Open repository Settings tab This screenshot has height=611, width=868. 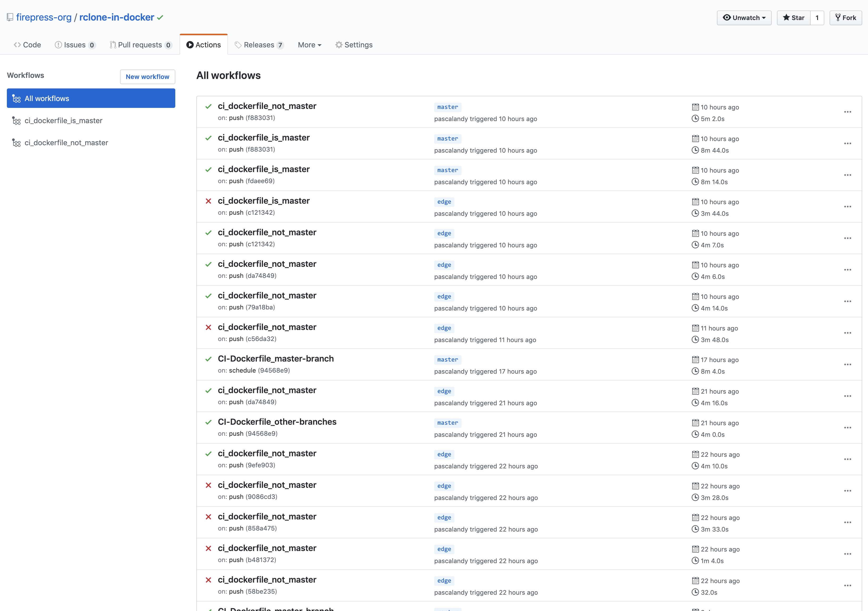click(354, 45)
